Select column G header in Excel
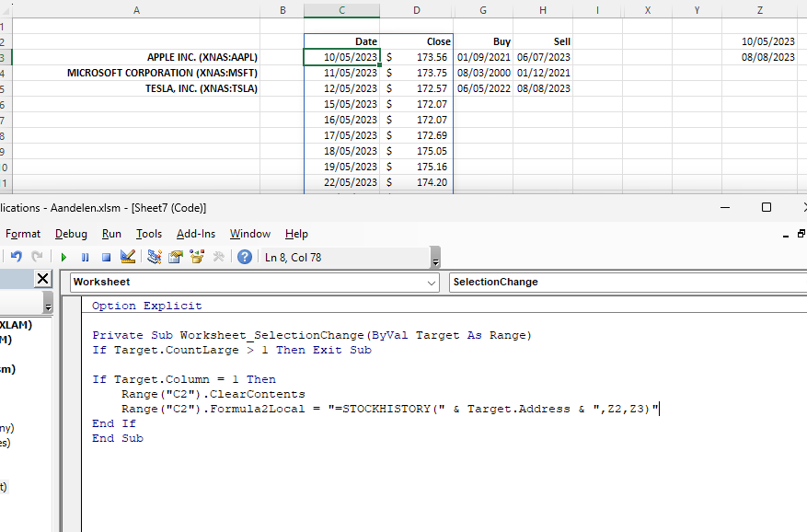 [x=483, y=10]
